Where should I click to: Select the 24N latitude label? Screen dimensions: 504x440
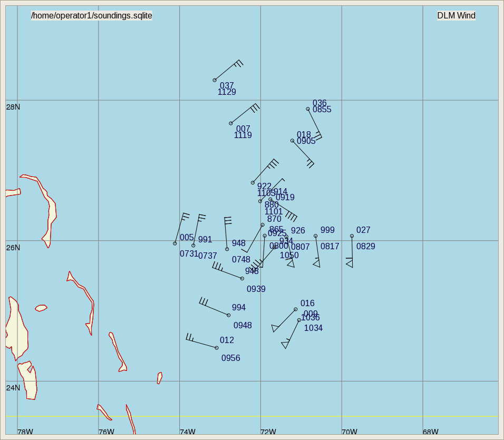pos(13,388)
